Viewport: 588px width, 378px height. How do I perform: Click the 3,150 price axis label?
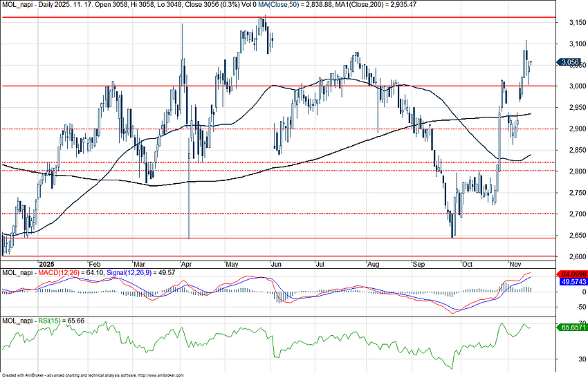(x=570, y=22)
